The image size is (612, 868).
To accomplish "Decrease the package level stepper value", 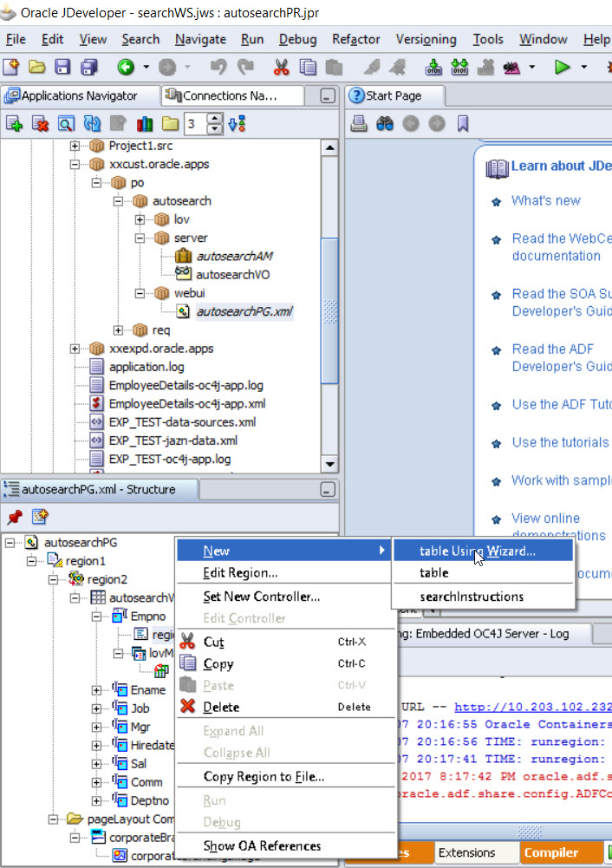I will click(215, 129).
